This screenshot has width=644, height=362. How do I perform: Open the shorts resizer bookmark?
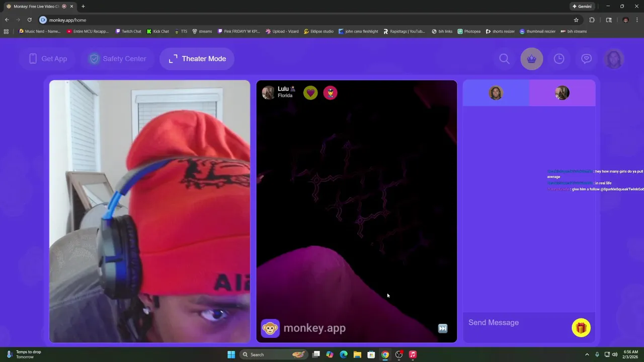coord(500,31)
